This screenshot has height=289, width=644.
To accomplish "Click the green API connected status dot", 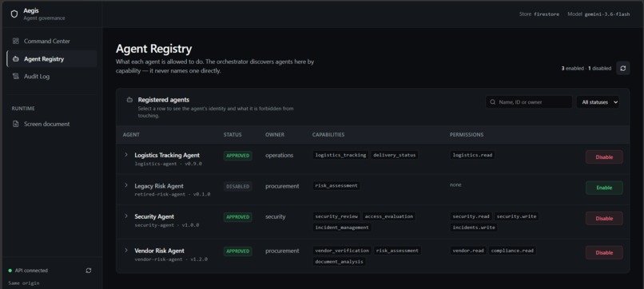I will coord(10,271).
